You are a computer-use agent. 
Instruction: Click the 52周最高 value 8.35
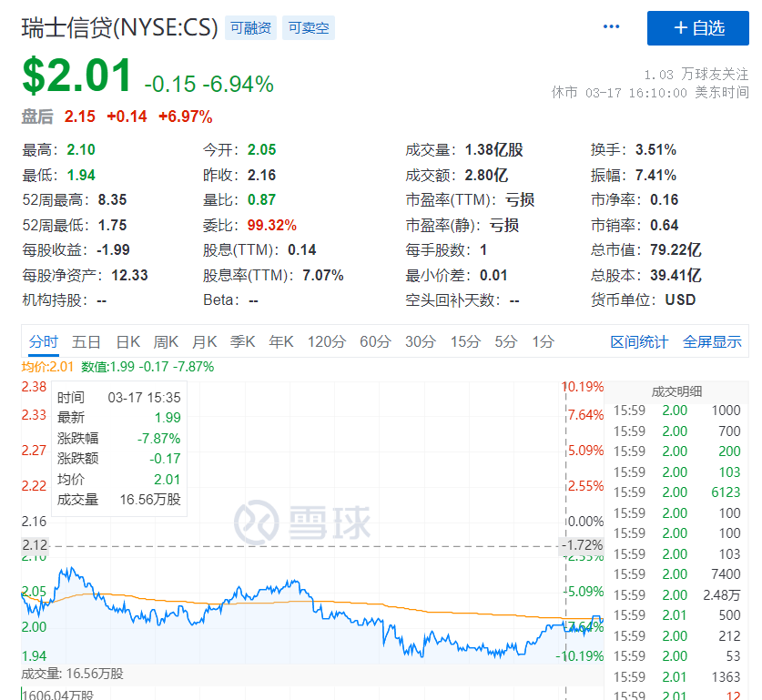pyautogui.click(x=112, y=199)
